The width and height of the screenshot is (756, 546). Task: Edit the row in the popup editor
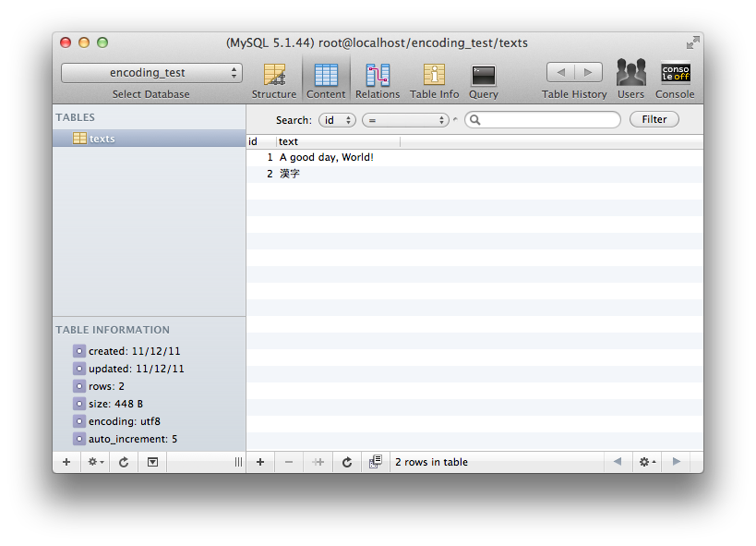[x=376, y=461]
